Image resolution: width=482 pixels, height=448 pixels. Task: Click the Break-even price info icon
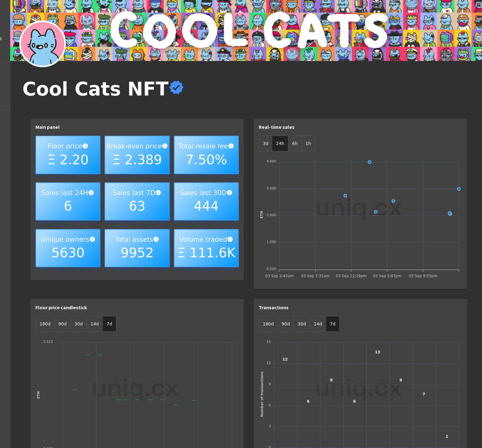click(x=165, y=146)
